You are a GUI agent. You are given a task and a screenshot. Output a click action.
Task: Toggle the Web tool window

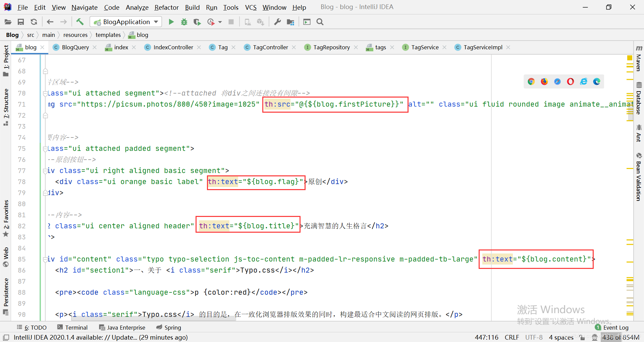tap(6, 257)
